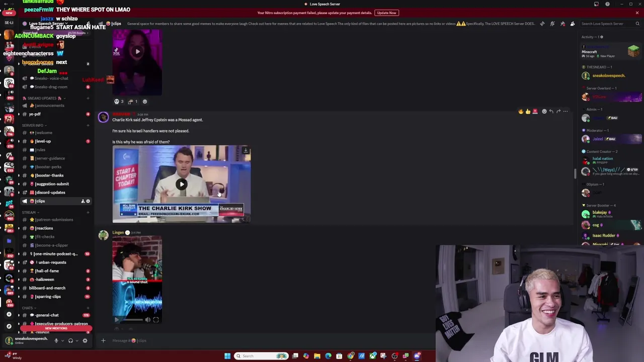The width and height of the screenshot is (644, 362).
Task: Click taskbar Search box
Action: [262, 356]
